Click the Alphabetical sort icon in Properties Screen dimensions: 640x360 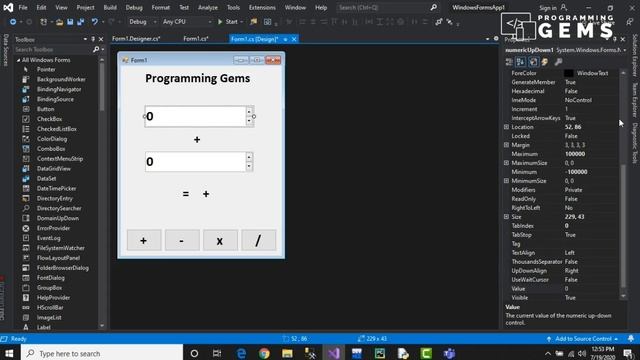coord(521,62)
